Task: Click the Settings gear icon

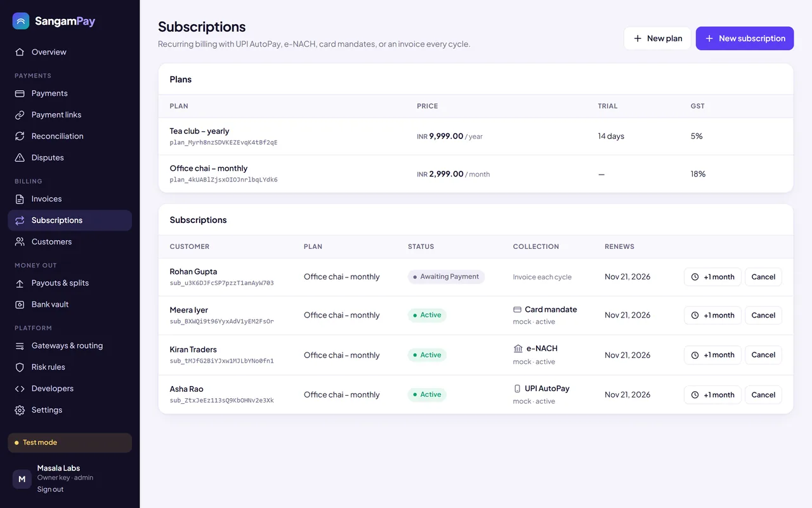Action: click(20, 410)
